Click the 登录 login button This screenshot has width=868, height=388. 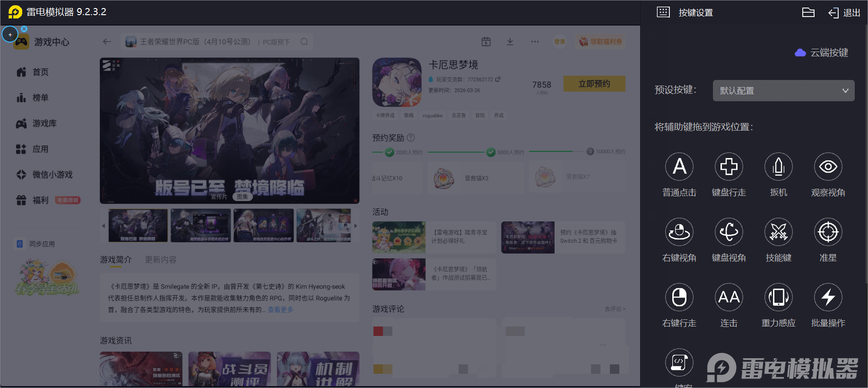tap(560, 42)
